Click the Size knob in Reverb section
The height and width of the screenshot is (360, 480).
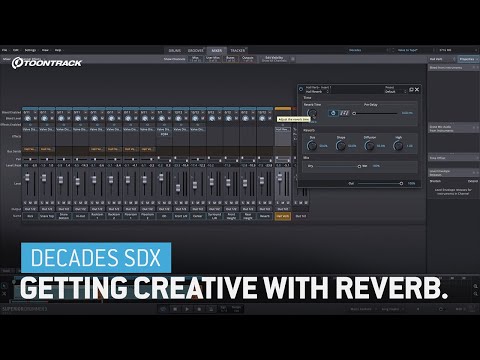coord(312,145)
